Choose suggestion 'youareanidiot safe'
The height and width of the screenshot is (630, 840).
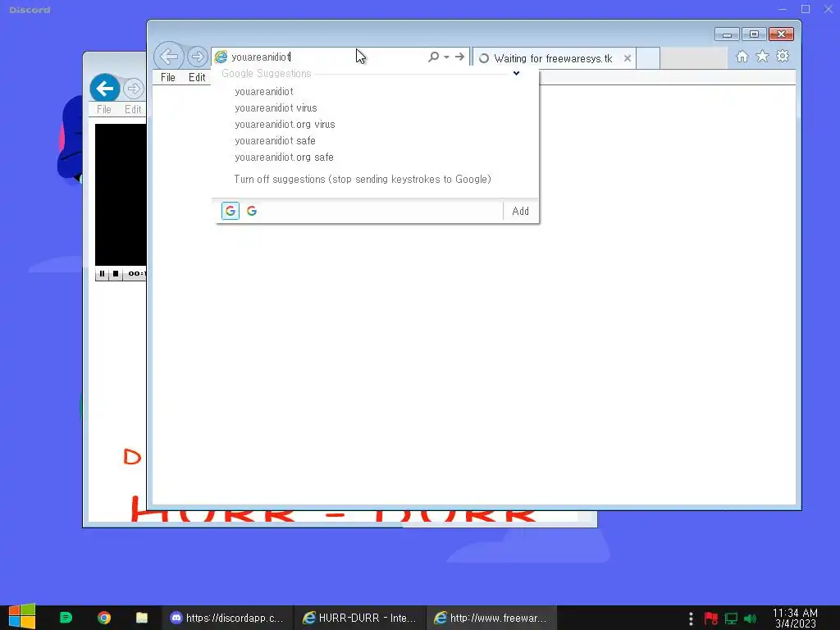point(275,141)
